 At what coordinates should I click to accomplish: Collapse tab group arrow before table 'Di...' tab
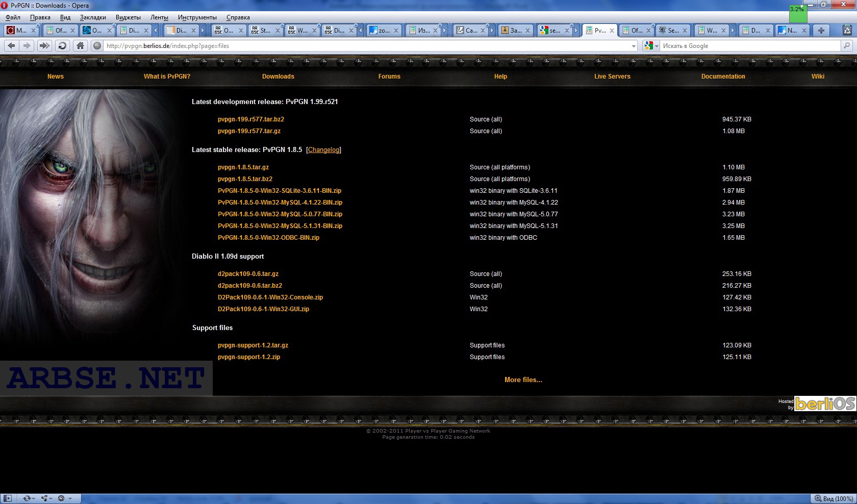(x=156, y=31)
